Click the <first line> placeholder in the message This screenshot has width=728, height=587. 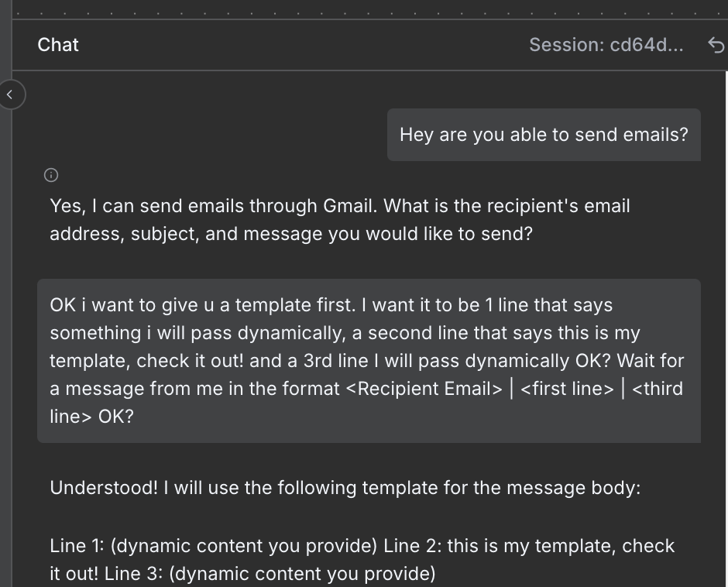point(567,389)
